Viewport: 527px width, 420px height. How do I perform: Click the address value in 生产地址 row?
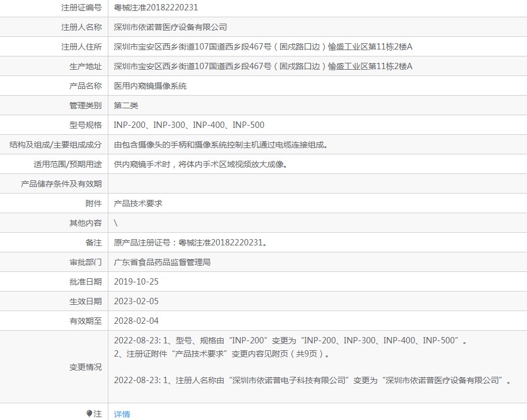coord(263,66)
